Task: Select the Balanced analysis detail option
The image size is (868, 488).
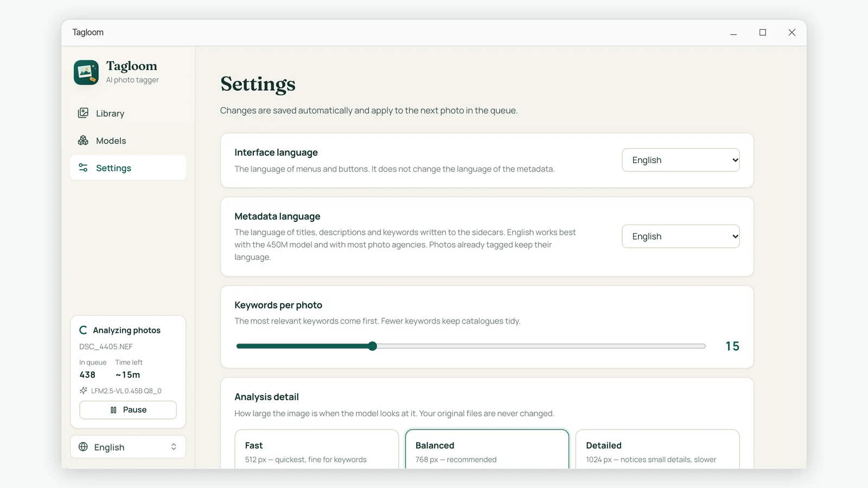Action: coord(487,450)
